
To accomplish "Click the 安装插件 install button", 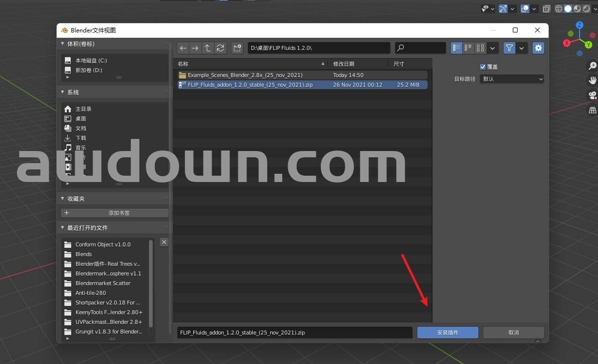I will (x=447, y=333).
